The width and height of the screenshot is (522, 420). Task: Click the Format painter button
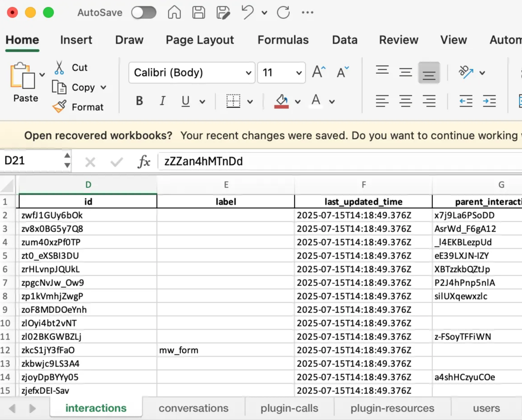point(78,107)
